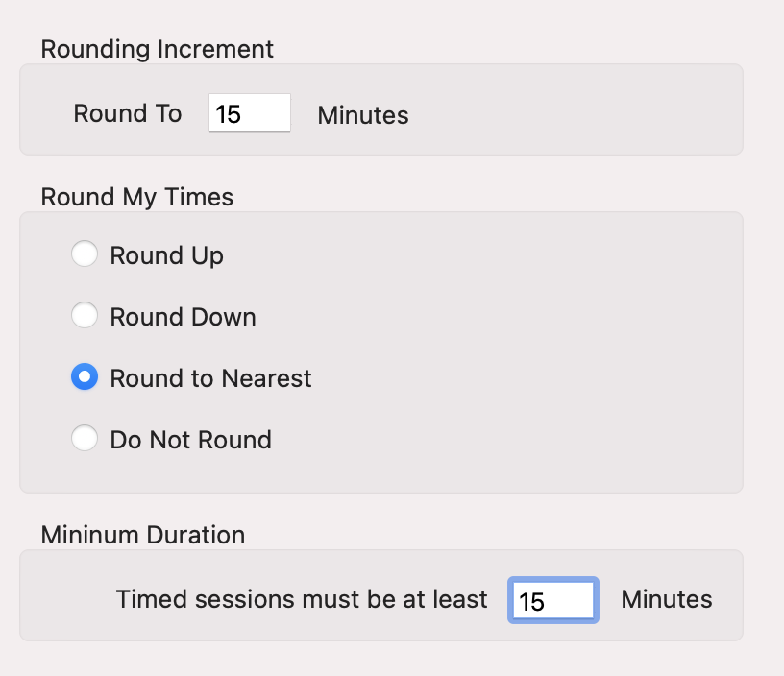Viewport: 784px width, 676px height.
Task: Click the Round To minutes input field
Action: tap(249, 114)
